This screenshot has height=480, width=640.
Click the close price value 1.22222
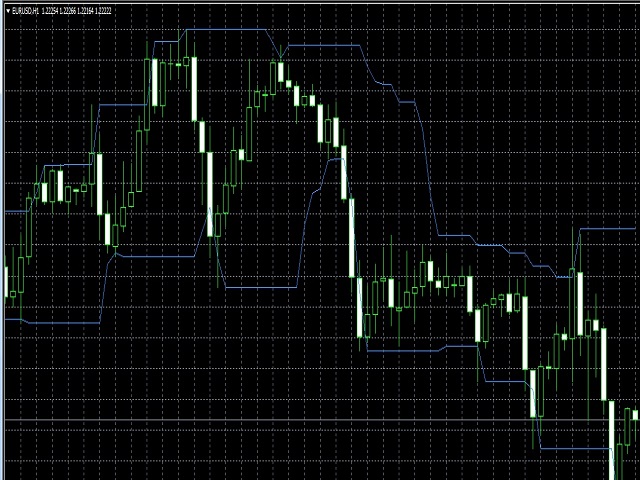coord(103,11)
